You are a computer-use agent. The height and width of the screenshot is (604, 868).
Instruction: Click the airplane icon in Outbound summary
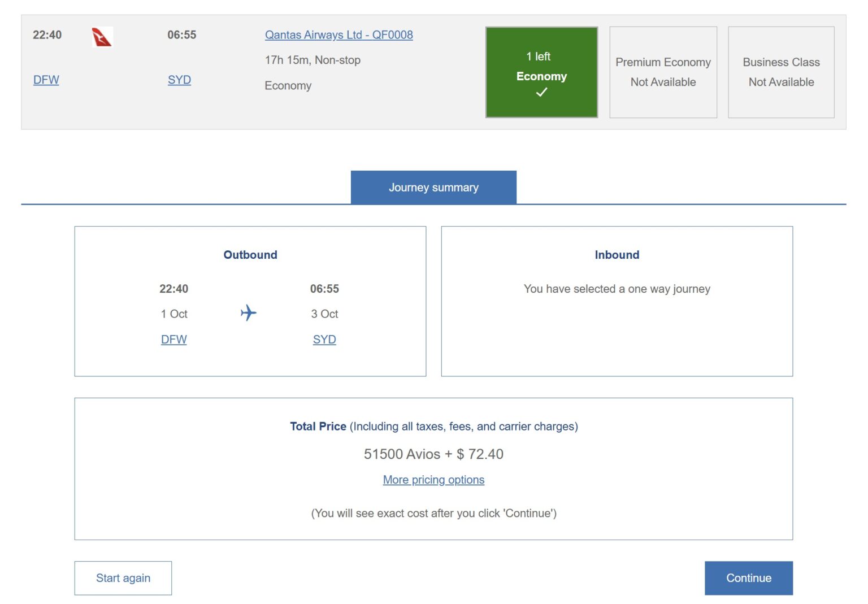pos(249,314)
